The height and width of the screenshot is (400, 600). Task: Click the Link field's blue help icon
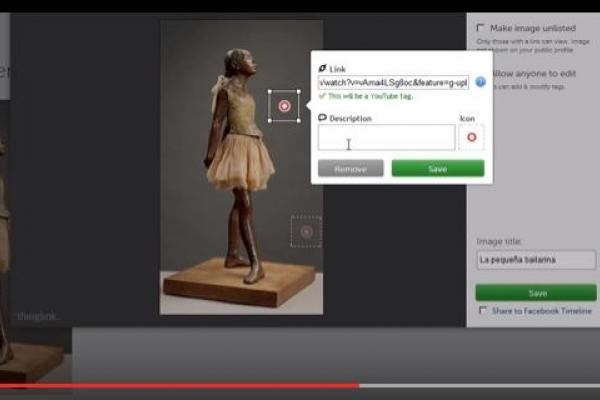(x=480, y=82)
